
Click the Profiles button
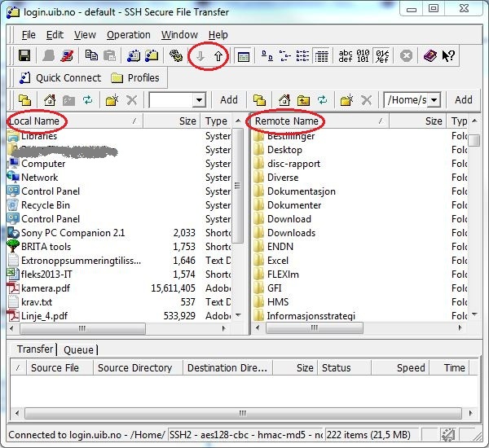[x=136, y=78]
